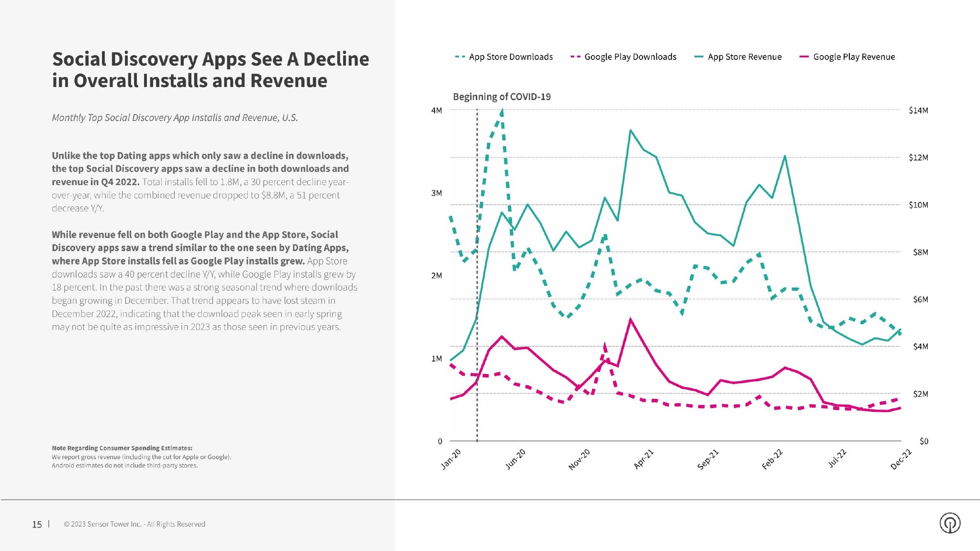Image resolution: width=980 pixels, height=551 pixels.
Task: Click the slide title heading
Action: pos(211,70)
